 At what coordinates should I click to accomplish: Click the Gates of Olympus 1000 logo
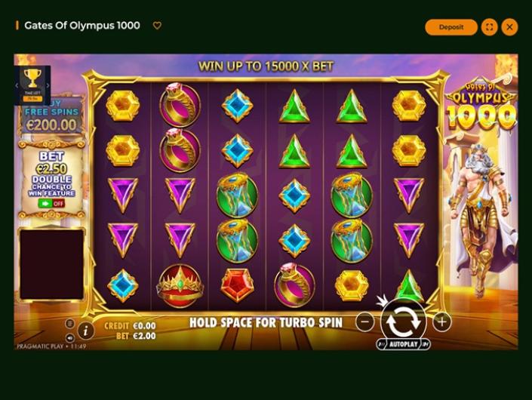[x=481, y=105]
